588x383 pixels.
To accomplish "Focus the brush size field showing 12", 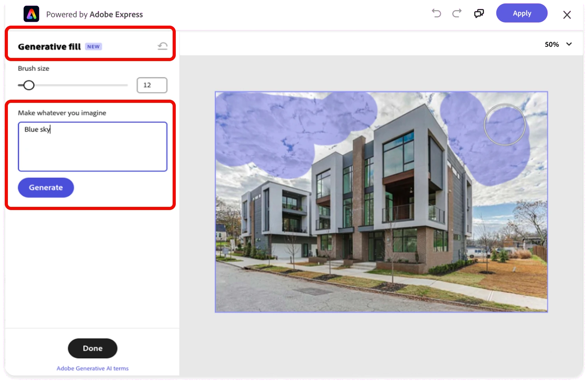I will tap(152, 85).
